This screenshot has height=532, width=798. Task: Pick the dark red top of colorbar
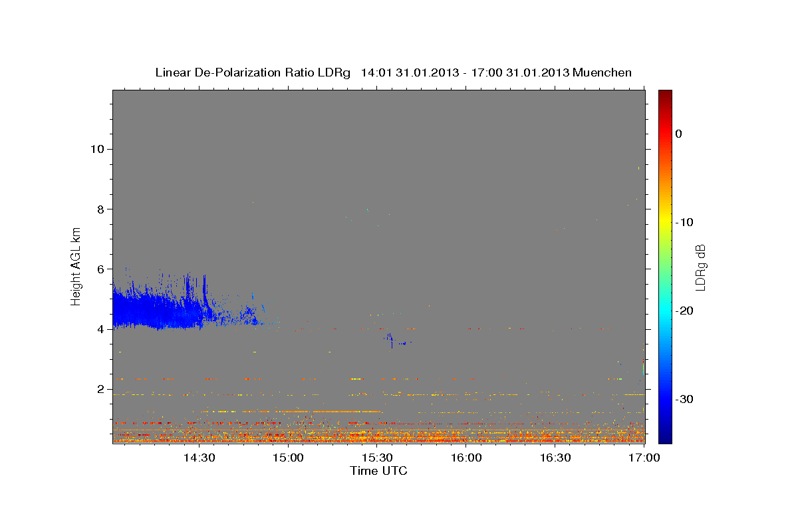coord(665,96)
